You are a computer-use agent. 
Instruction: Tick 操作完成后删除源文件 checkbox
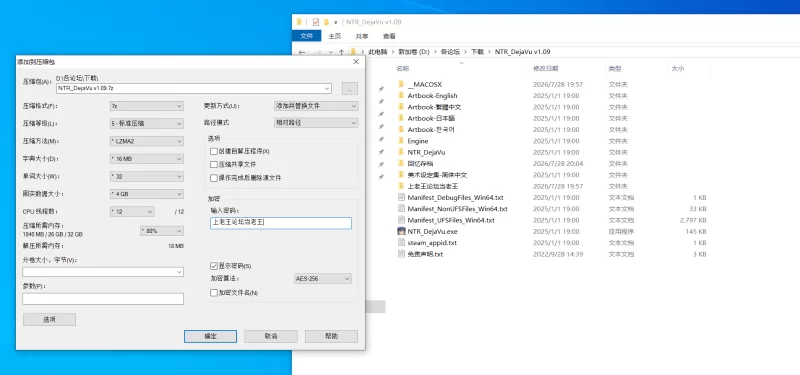214,178
